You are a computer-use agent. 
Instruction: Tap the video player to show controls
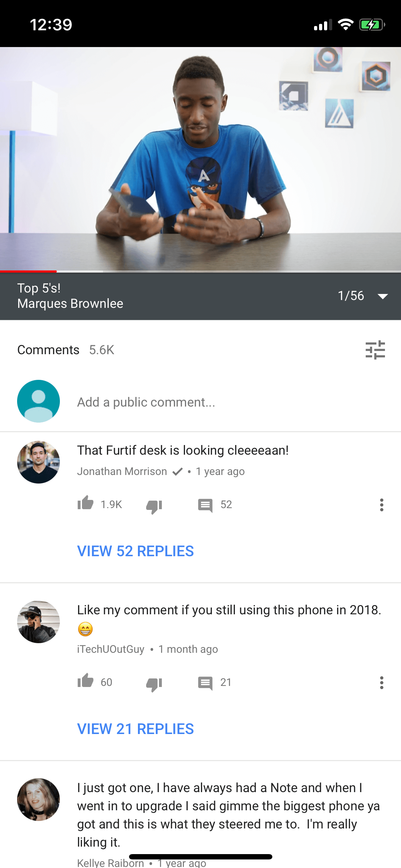200,159
